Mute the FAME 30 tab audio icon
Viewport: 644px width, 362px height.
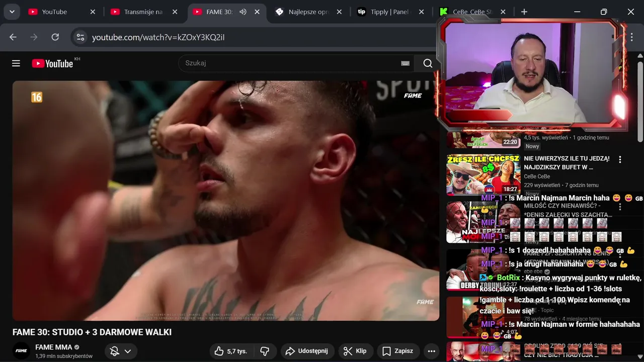tap(243, 12)
